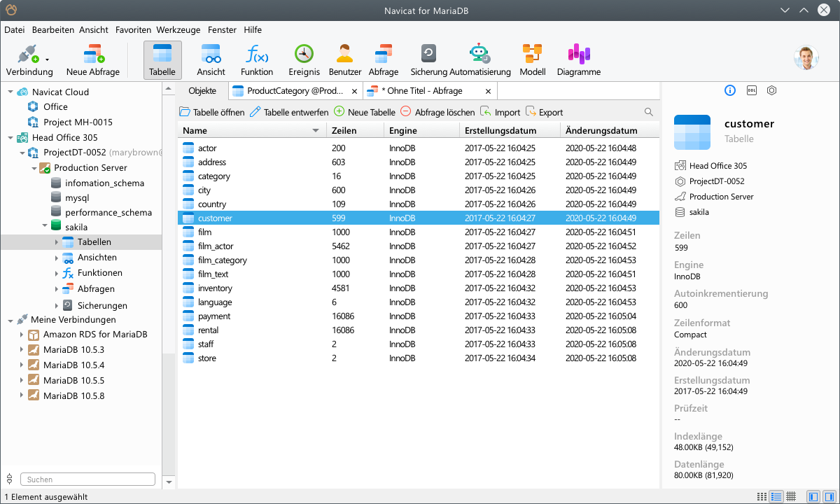Screen dimensions: 840x504
Task: Open the Bearbeiten menu
Action: 53,30
